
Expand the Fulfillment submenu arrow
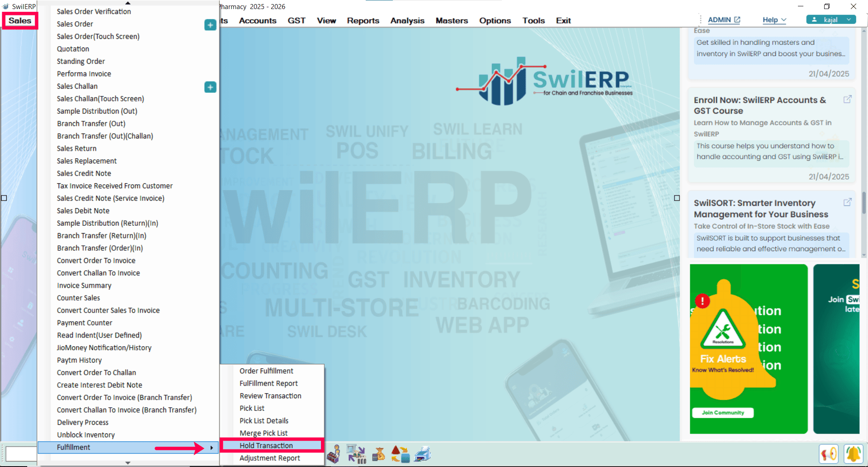(211, 448)
